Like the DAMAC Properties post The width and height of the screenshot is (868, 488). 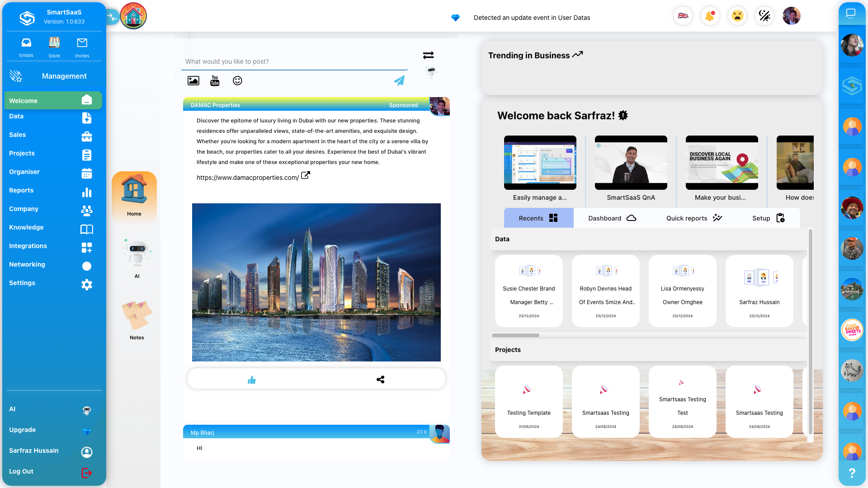[252, 380]
